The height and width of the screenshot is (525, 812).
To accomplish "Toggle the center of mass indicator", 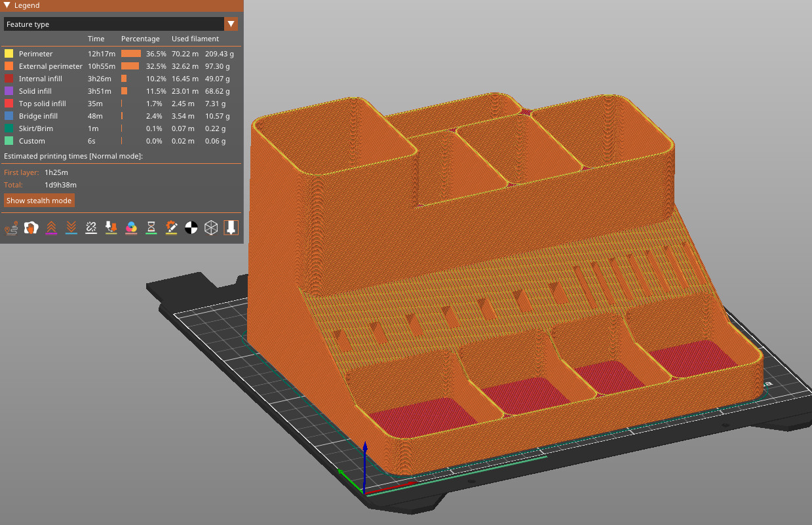I will [191, 227].
